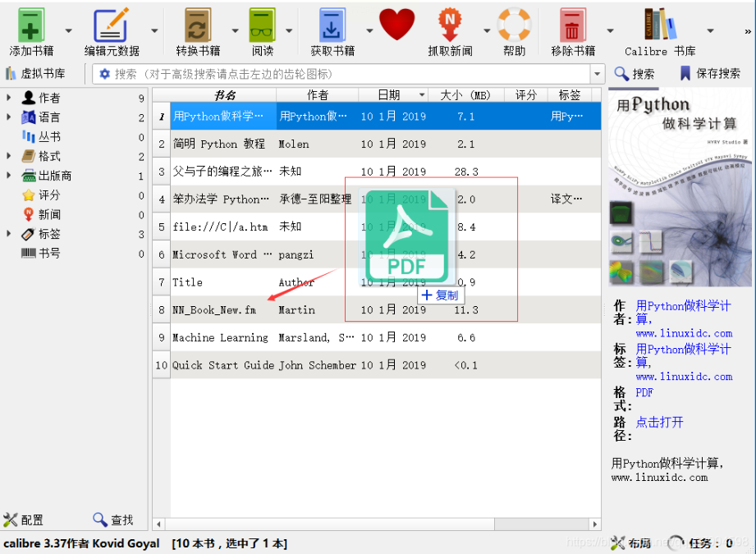Viewport: 756px width, 554px height.
Task: Select the book row file:///C|/a.htm
Action: [x=386, y=227]
